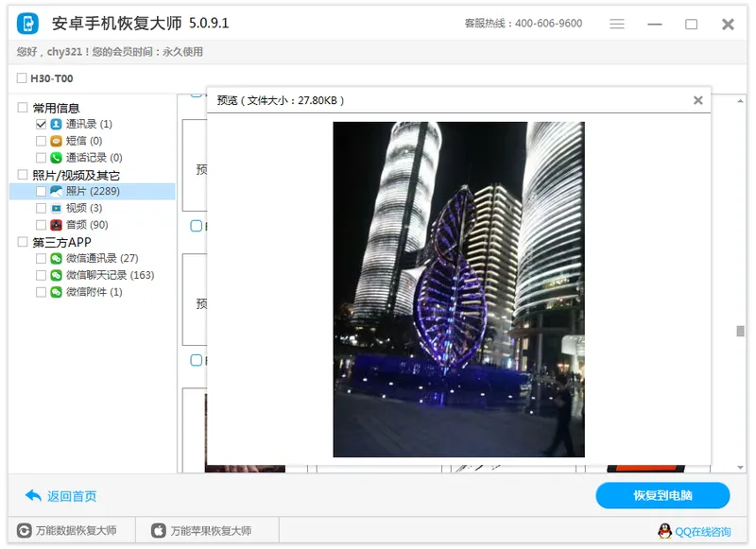Toggle the 常用信息 group checkbox
Viewport: 756px width, 549px height.
coord(23,108)
